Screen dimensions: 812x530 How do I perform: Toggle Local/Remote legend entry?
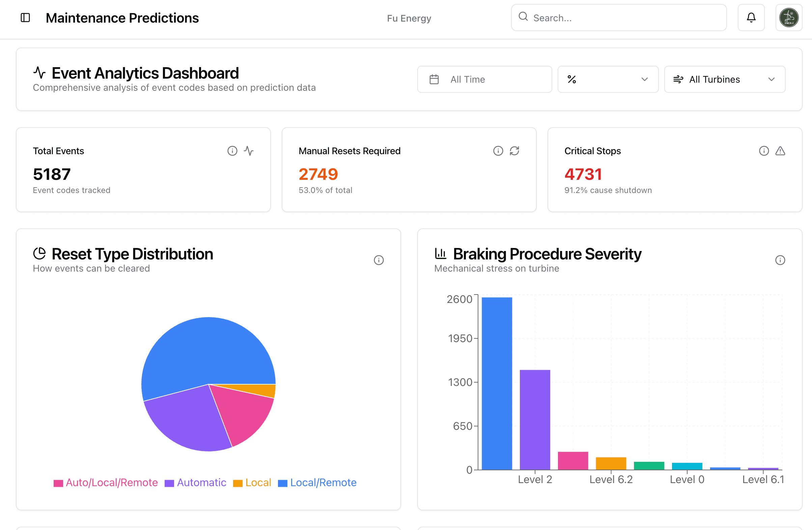click(317, 482)
